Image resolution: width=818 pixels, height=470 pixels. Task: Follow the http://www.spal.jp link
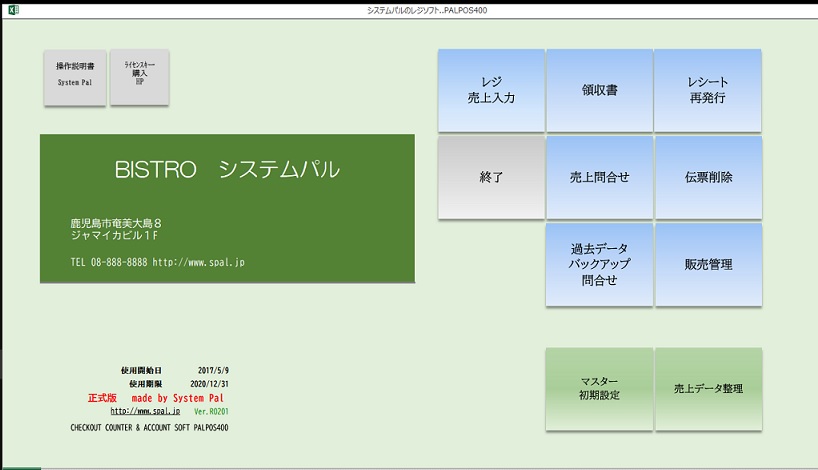pos(145,411)
